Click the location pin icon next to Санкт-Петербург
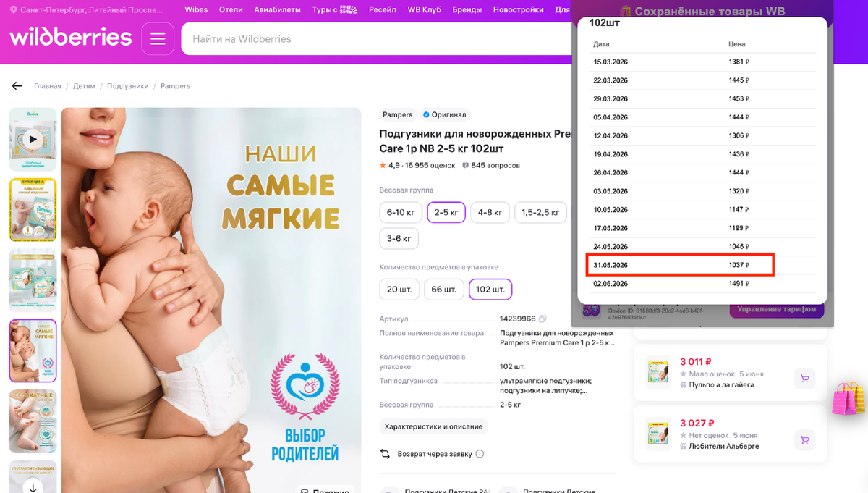868x493 pixels. click(14, 10)
